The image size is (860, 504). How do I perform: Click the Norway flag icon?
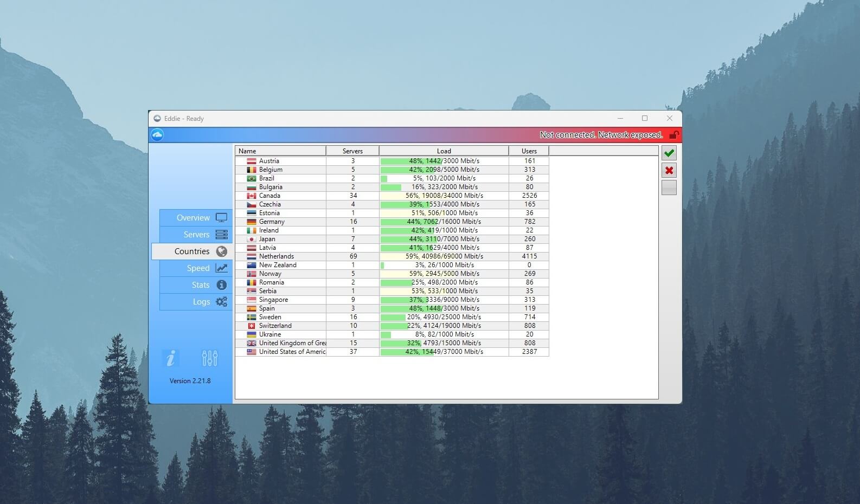(x=252, y=274)
